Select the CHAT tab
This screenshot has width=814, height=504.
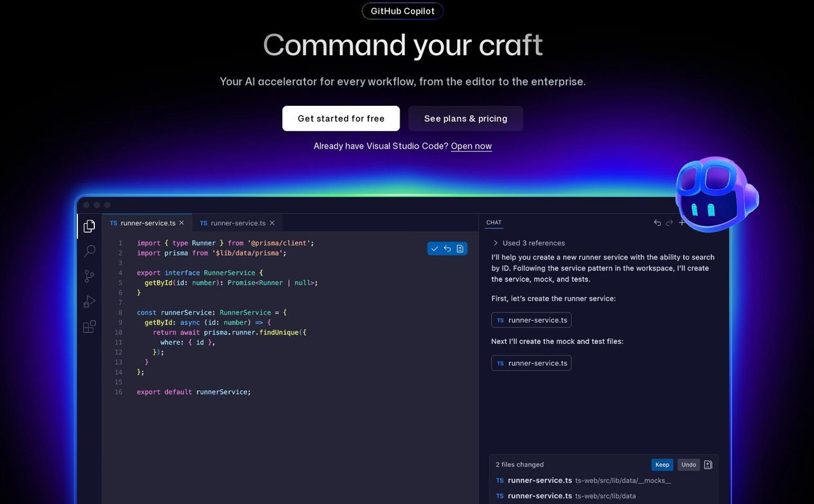493,222
